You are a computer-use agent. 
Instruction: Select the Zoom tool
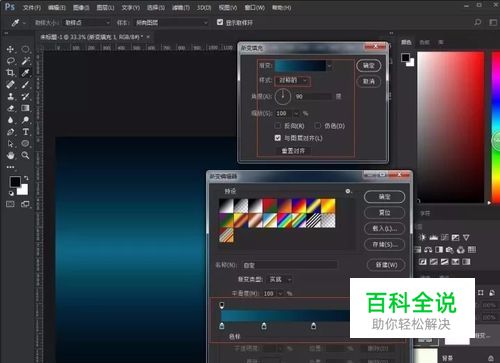click(x=26, y=155)
